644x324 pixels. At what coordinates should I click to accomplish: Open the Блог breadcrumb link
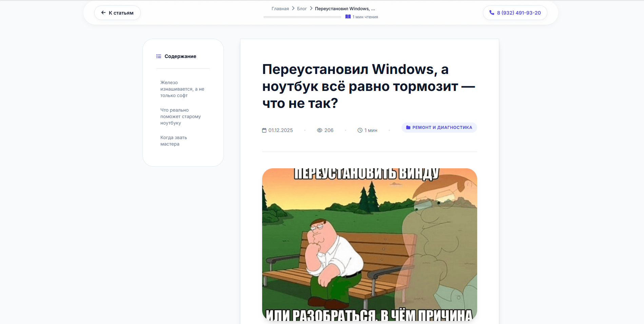point(302,9)
